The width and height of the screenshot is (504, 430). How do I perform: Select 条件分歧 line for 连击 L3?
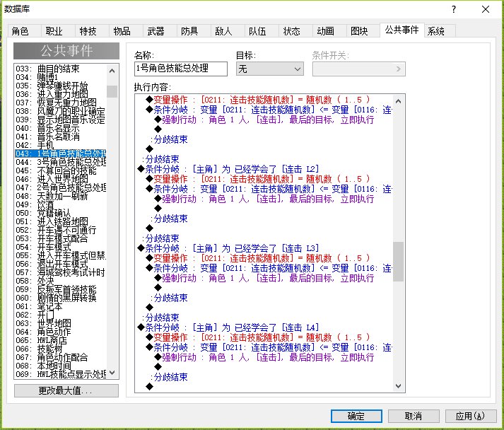click(228, 248)
